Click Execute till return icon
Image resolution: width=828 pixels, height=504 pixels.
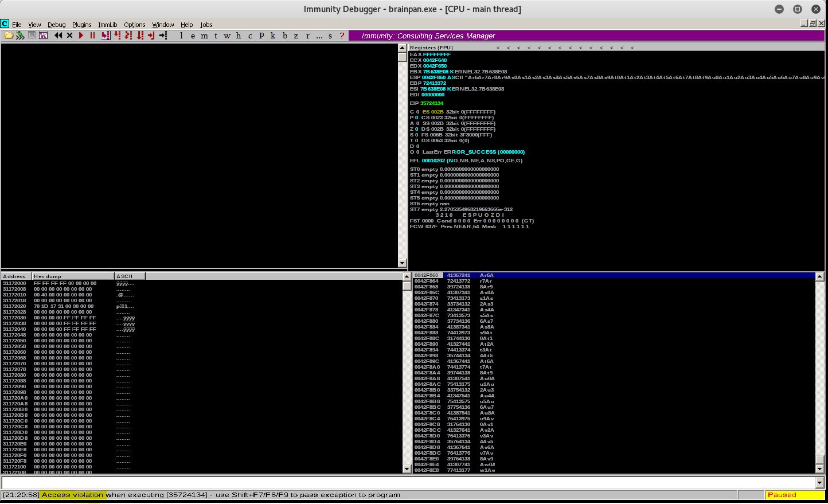click(x=151, y=36)
